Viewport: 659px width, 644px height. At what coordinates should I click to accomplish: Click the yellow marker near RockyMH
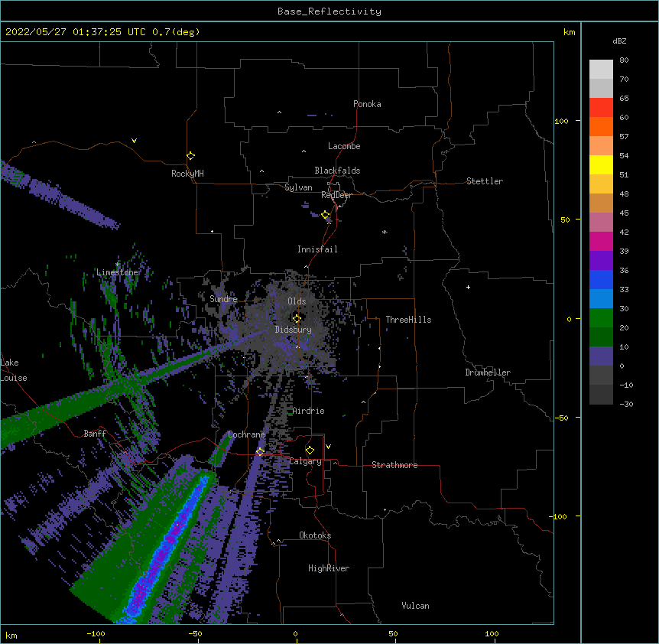pos(190,155)
